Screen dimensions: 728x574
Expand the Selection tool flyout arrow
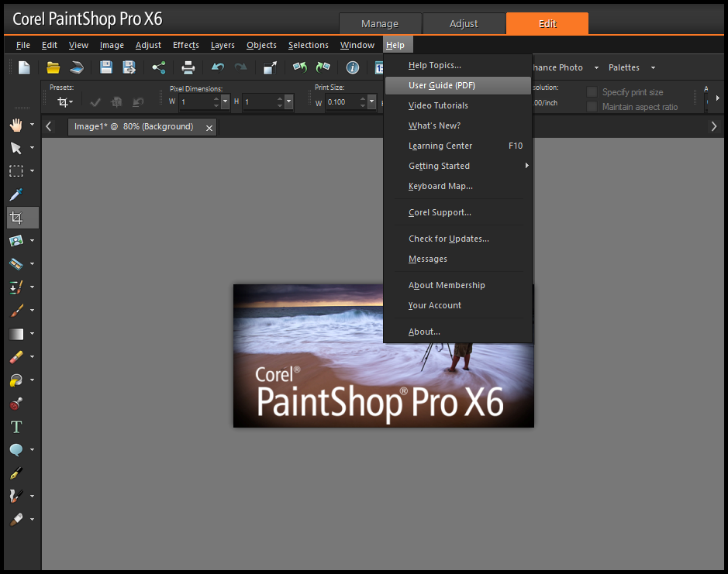coord(32,170)
